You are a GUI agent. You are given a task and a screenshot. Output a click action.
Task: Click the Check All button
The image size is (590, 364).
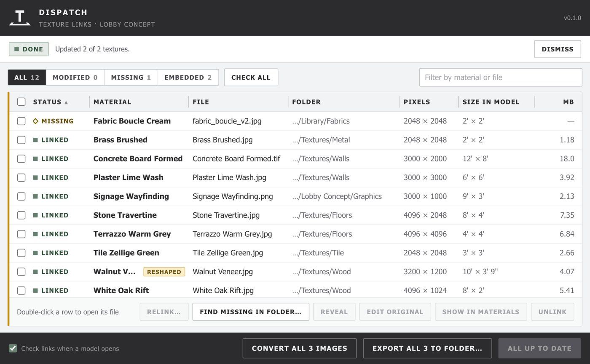point(251,78)
